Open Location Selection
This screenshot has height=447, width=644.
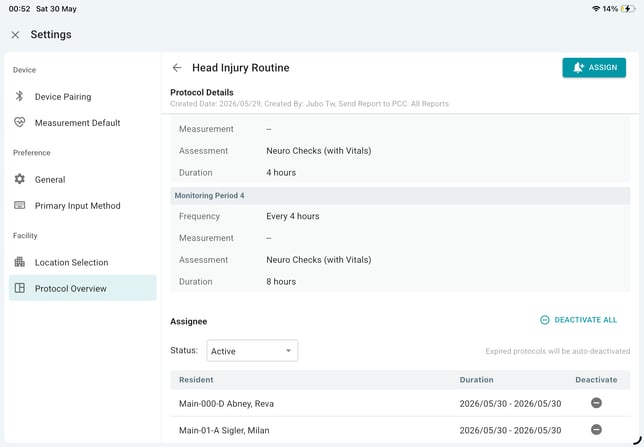coord(83,263)
